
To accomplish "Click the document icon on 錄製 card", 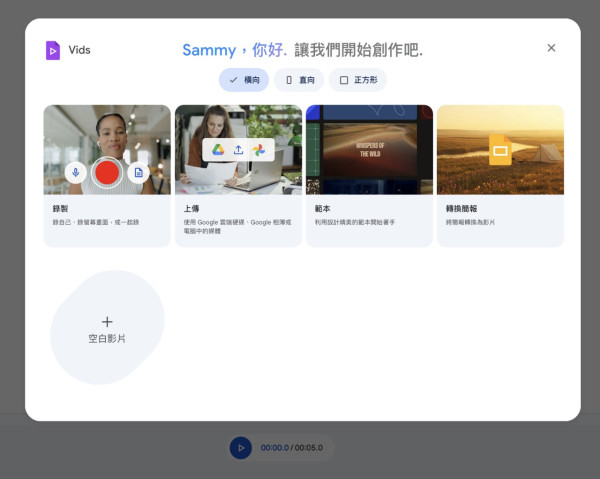I will [x=139, y=173].
